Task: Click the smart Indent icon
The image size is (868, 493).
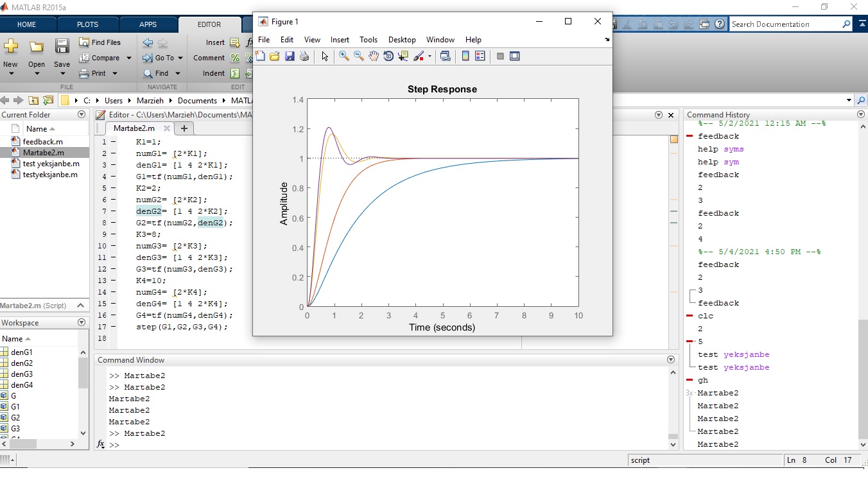Action: coord(235,73)
